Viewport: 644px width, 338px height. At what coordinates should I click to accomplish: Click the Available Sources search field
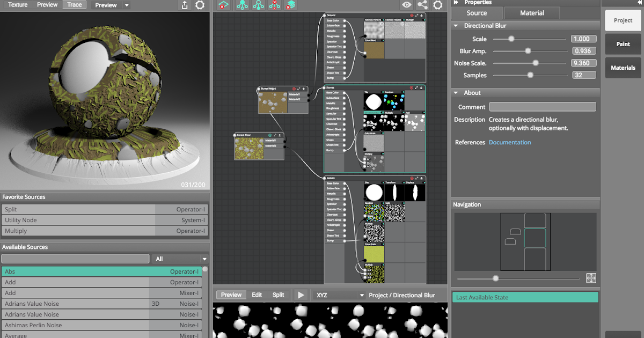click(76, 259)
